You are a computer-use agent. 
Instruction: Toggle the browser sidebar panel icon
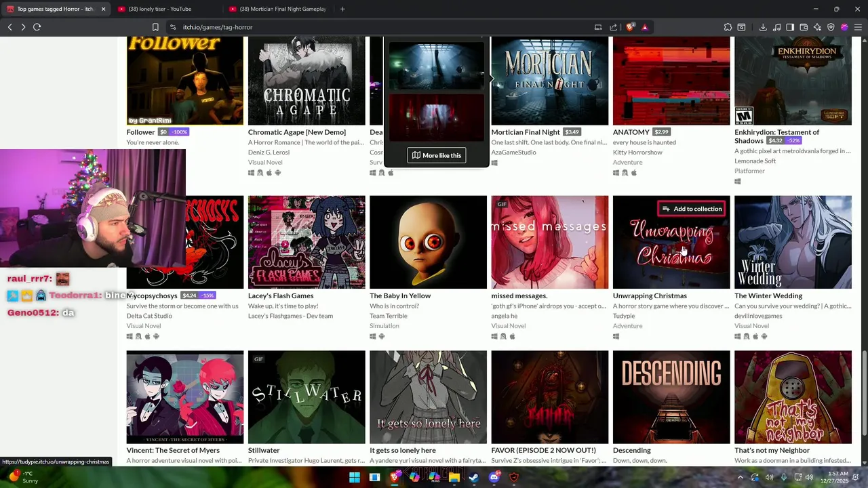click(x=790, y=27)
